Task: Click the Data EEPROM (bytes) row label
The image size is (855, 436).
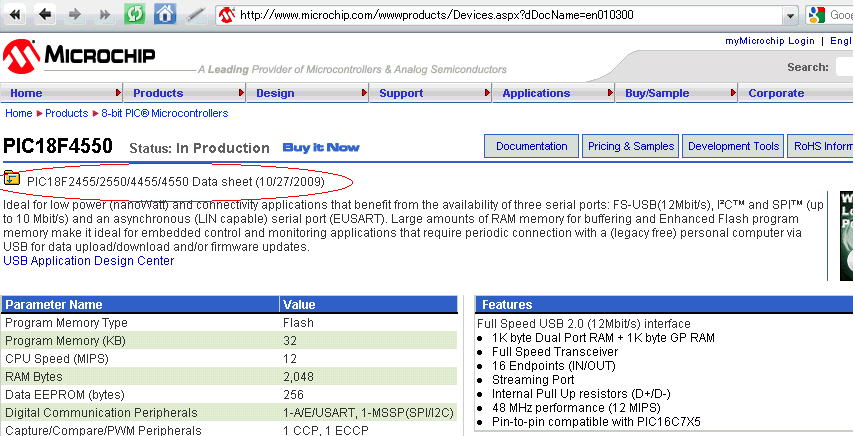Action: click(64, 395)
